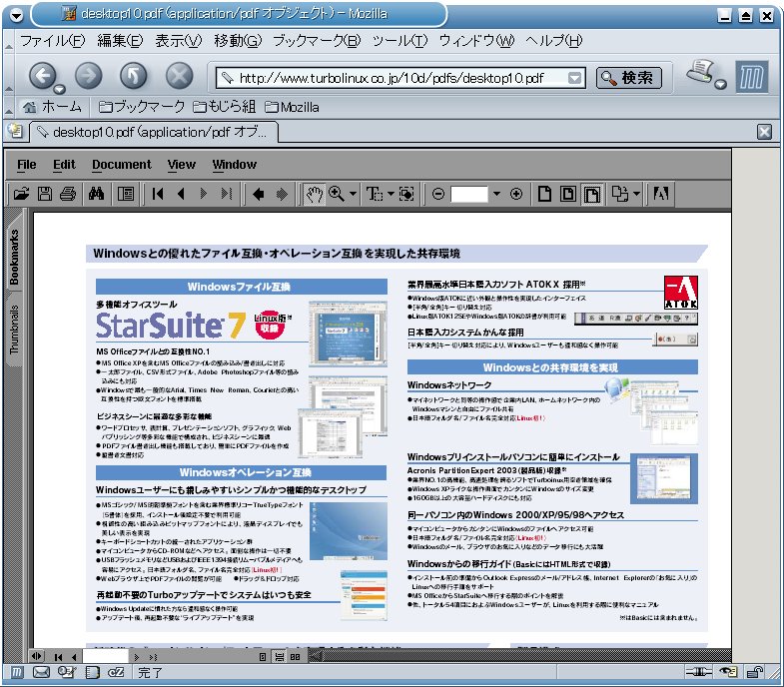Open ブックマーク(B) menu
This screenshot has height=687, width=784.
(x=317, y=41)
